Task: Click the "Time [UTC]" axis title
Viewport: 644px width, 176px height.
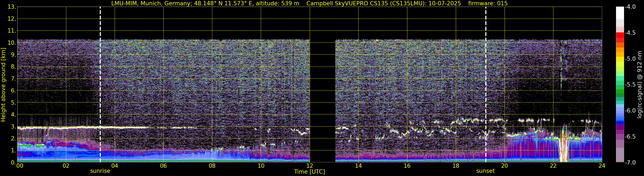Action: [x=310, y=172]
